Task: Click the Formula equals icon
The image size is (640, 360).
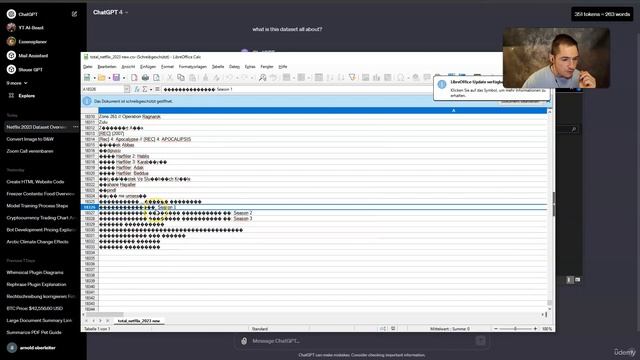Action: tap(158, 89)
